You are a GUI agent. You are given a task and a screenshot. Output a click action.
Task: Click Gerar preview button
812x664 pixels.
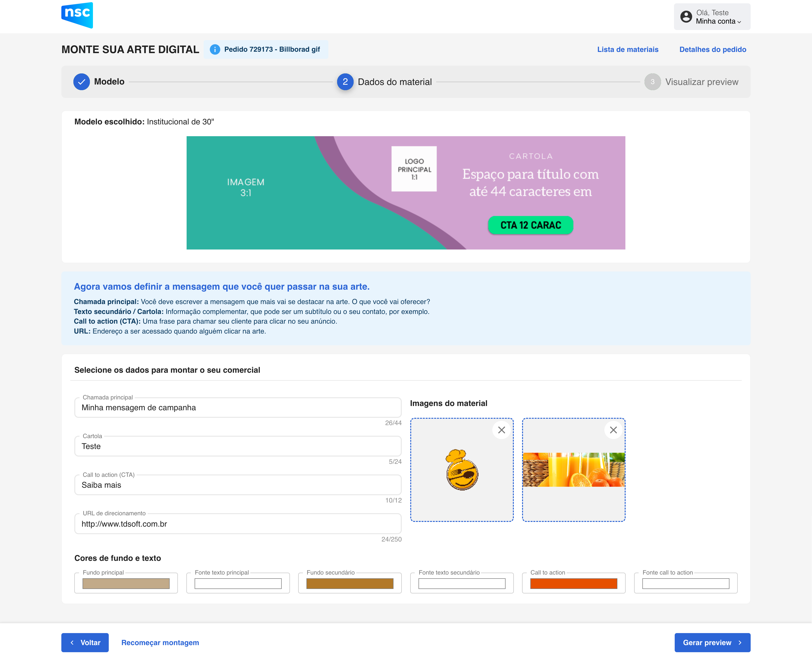[712, 643]
